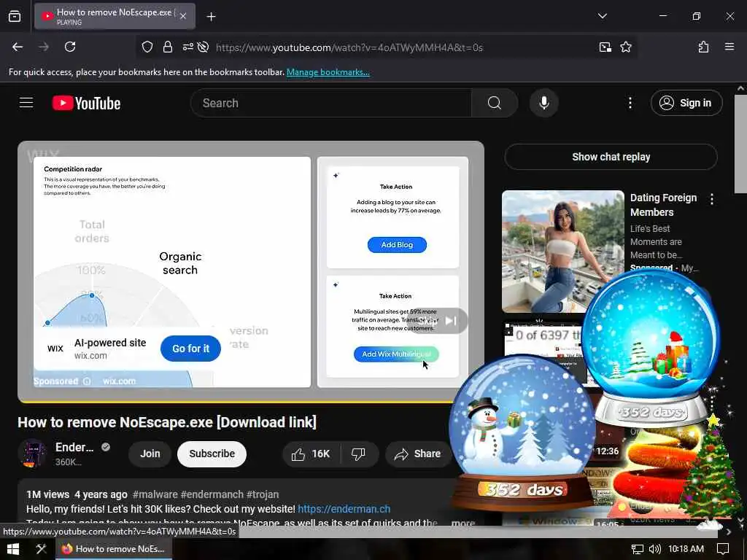Close the NoEscape.exe YouTube tab
The image size is (747, 560).
coord(183,16)
